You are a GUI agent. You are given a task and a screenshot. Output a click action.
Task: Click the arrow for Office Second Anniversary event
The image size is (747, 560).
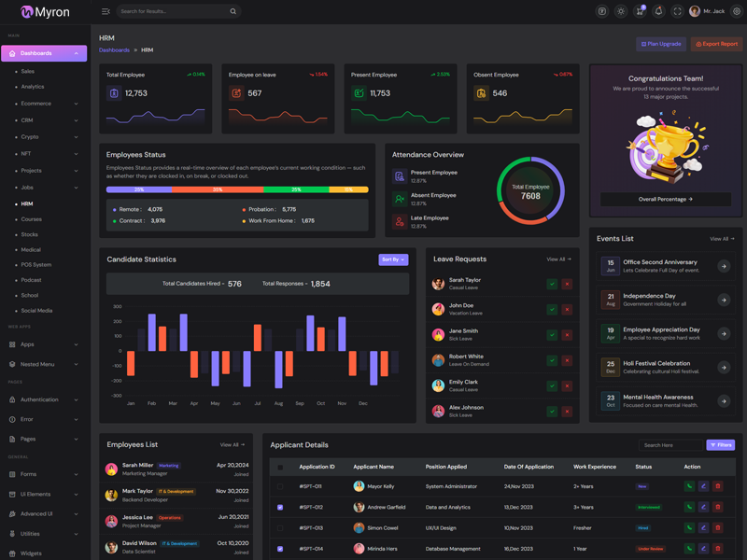tap(724, 266)
